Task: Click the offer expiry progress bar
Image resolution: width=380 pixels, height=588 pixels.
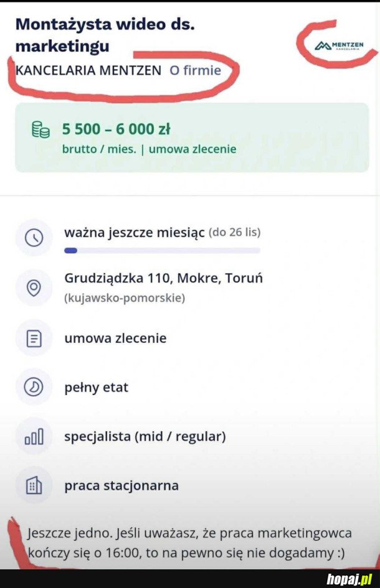Action: [x=162, y=250]
